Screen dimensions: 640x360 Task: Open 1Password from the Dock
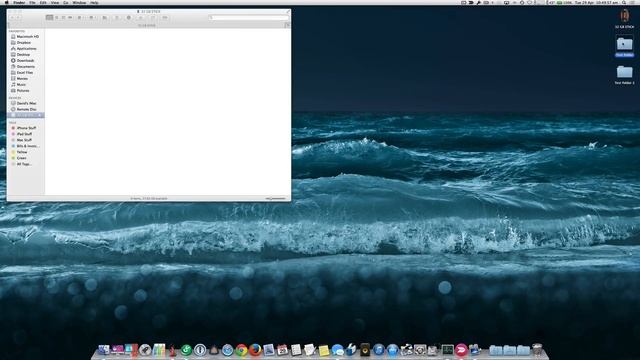(x=200, y=350)
